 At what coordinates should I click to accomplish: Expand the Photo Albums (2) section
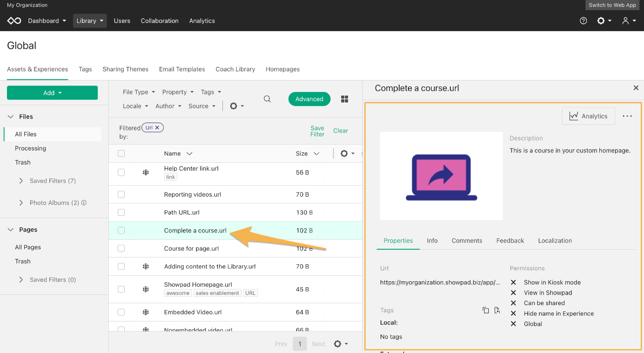click(x=21, y=203)
